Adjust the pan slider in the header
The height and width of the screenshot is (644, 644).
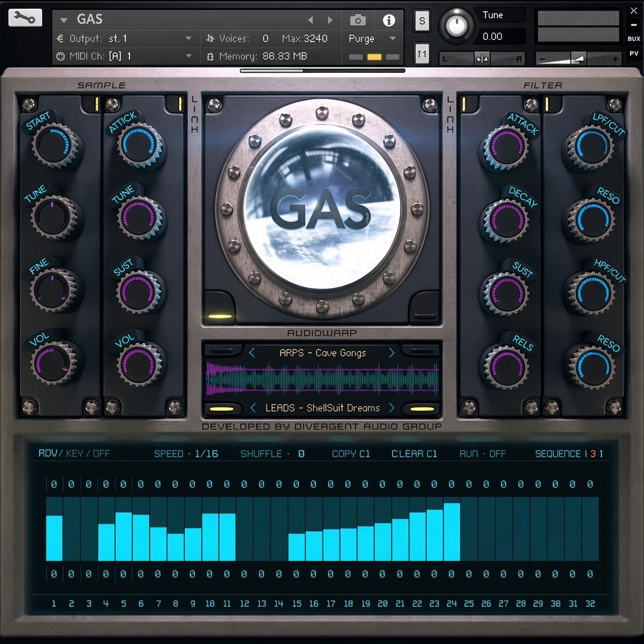(x=482, y=59)
